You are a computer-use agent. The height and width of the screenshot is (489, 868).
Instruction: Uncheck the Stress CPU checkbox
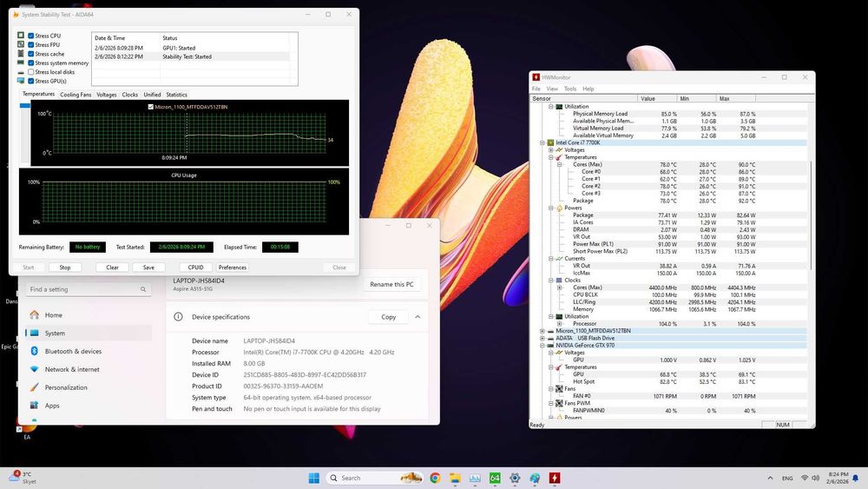31,36
